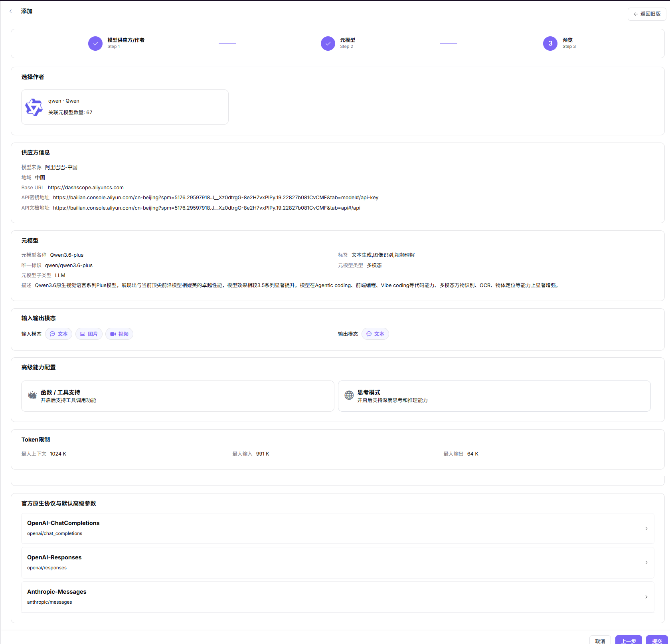Click the author name 'qwen · Qwen'
Image resolution: width=670 pixels, height=644 pixels.
click(x=64, y=101)
